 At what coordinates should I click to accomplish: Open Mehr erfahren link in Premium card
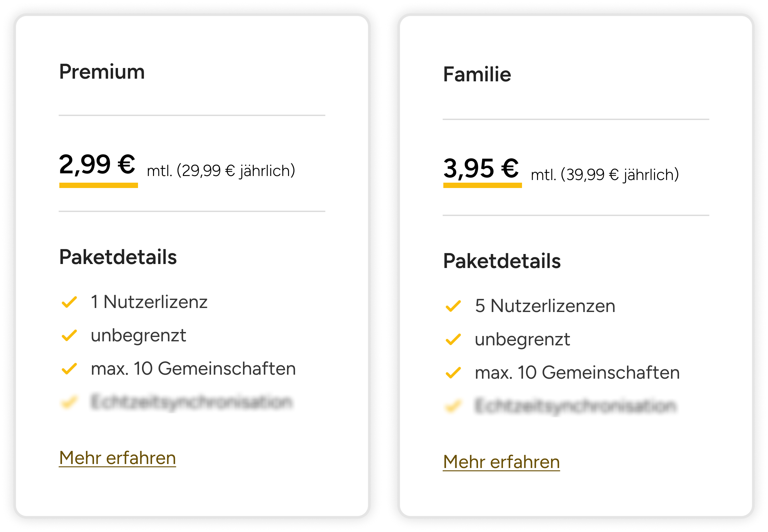pos(117,458)
